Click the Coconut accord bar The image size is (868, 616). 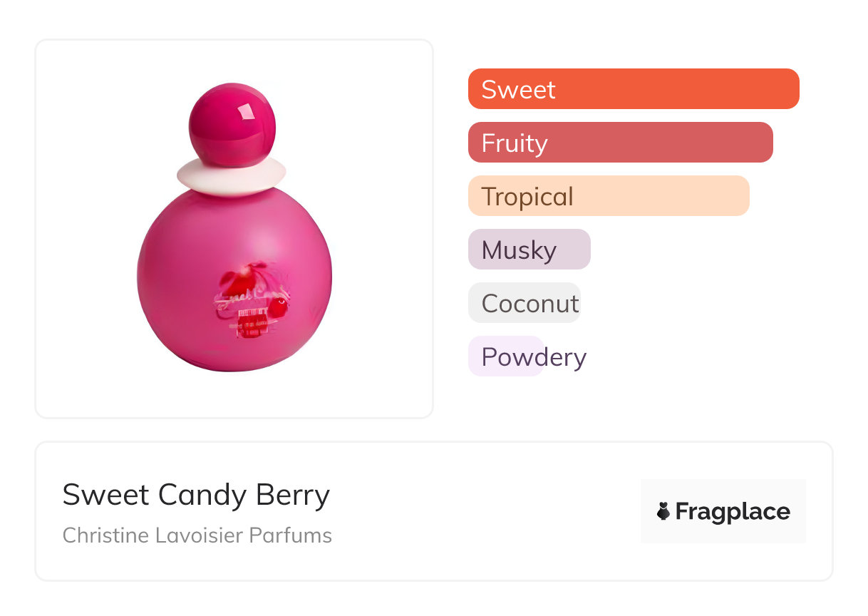pyautogui.click(x=524, y=303)
